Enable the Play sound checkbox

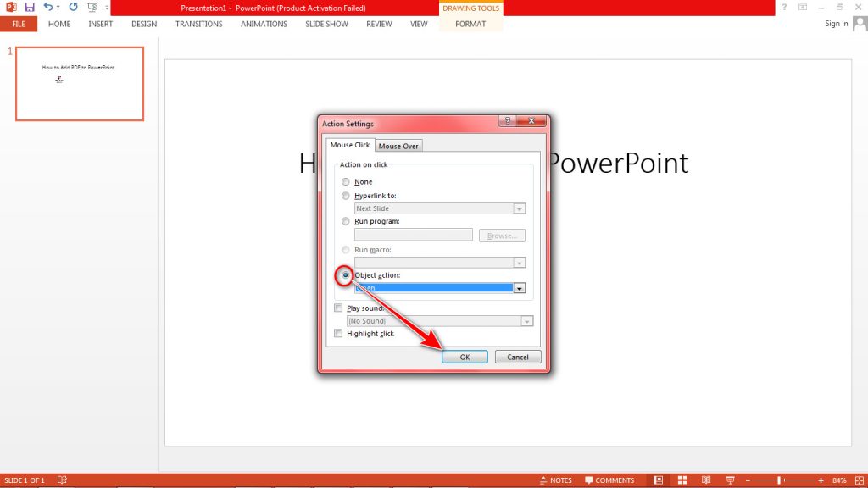338,308
